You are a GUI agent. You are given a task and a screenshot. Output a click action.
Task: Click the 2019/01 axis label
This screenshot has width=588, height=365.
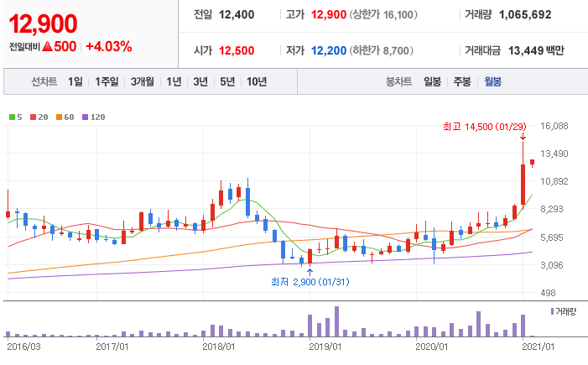[325, 347]
